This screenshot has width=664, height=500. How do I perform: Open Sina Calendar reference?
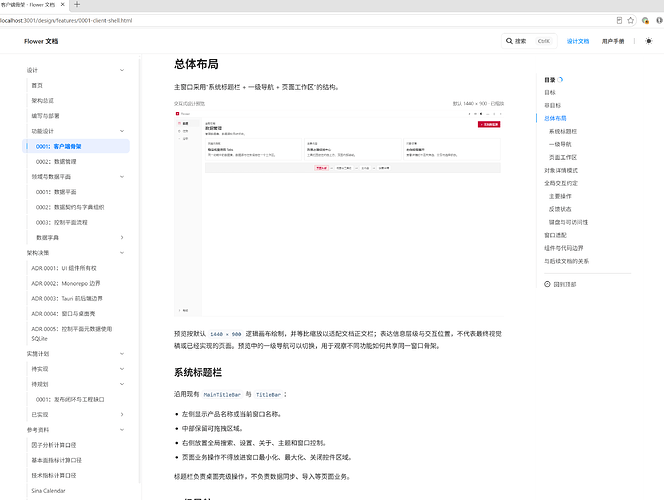pos(48,491)
